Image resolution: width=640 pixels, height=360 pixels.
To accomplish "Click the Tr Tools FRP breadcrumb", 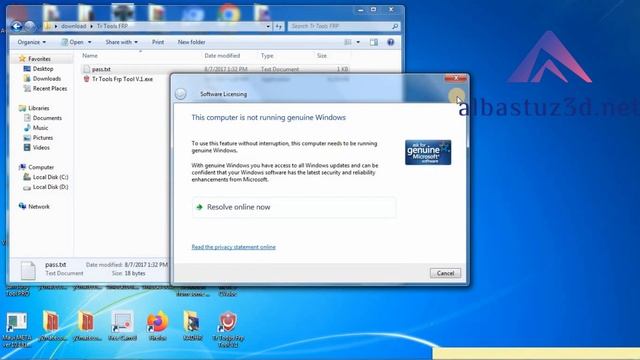I will pyautogui.click(x=112, y=26).
